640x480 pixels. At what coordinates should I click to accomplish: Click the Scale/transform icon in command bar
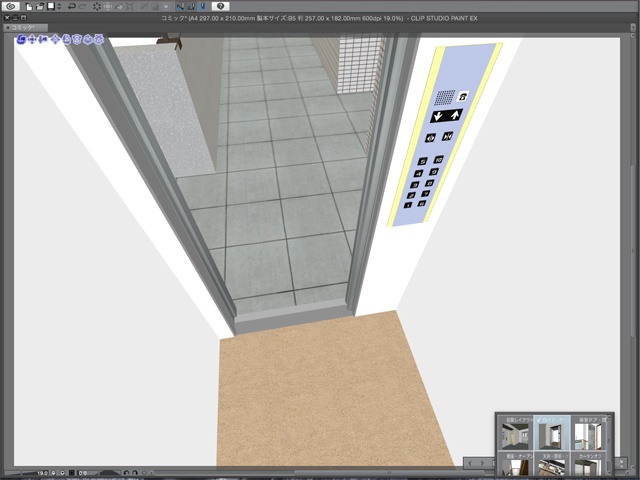108,6
